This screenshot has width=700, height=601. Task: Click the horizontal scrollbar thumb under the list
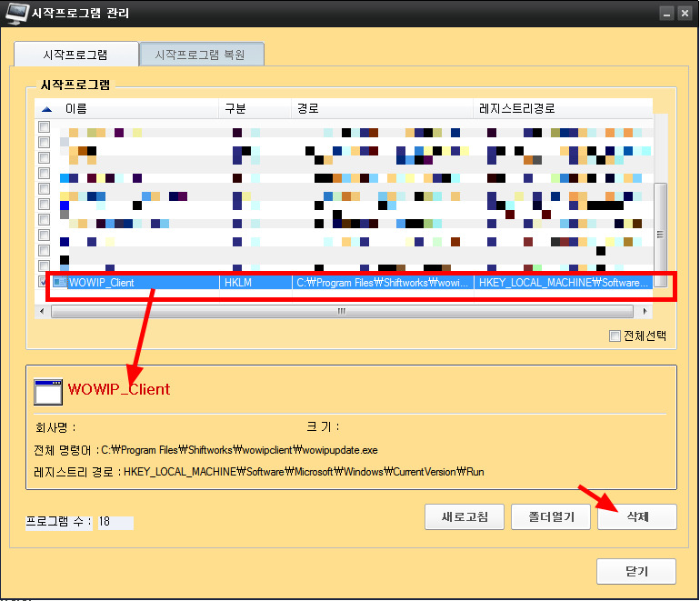point(341,311)
